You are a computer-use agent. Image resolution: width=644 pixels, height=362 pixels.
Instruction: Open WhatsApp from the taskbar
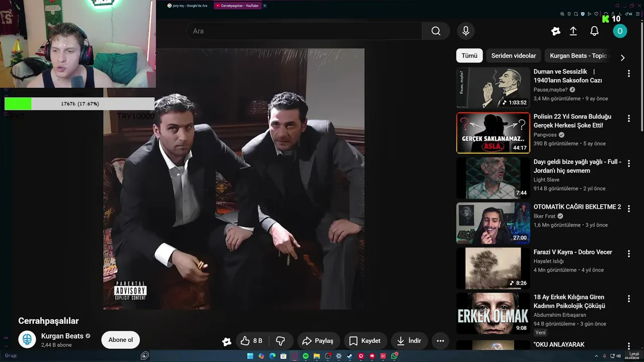394,356
